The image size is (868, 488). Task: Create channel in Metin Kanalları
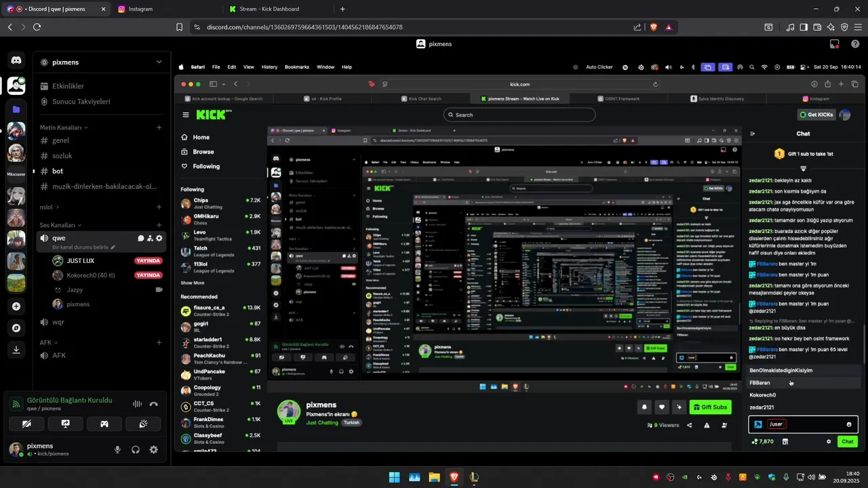pyautogui.click(x=159, y=127)
